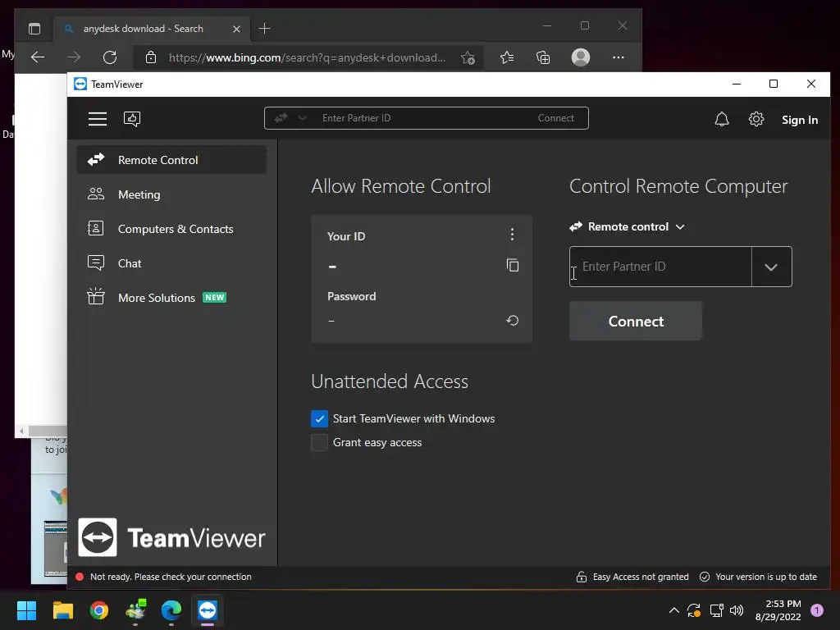Click the main Enter Partner ID field
The height and width of the screenshot is (630, 840).
coord(660,267)
